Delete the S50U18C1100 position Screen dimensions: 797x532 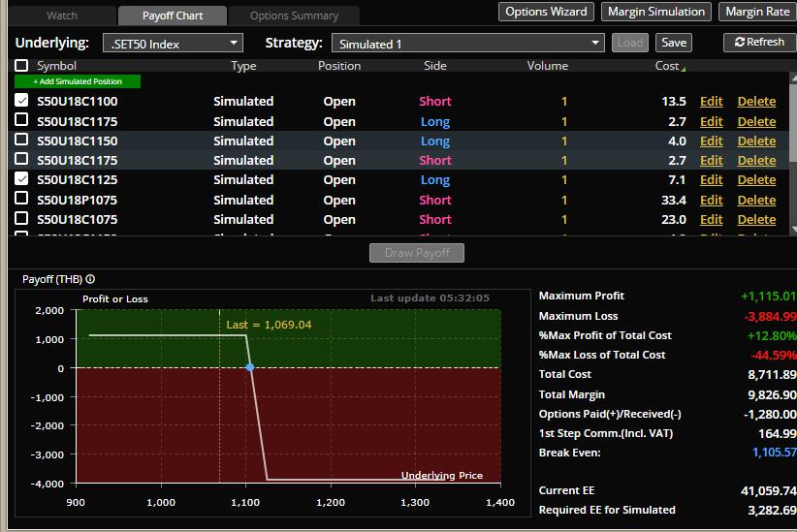[756, 101]
